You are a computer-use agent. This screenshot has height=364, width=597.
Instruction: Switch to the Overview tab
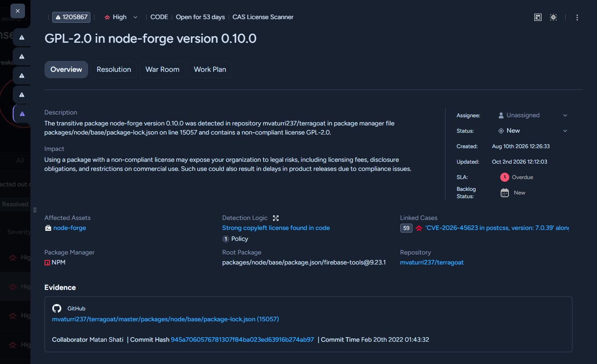66,70
